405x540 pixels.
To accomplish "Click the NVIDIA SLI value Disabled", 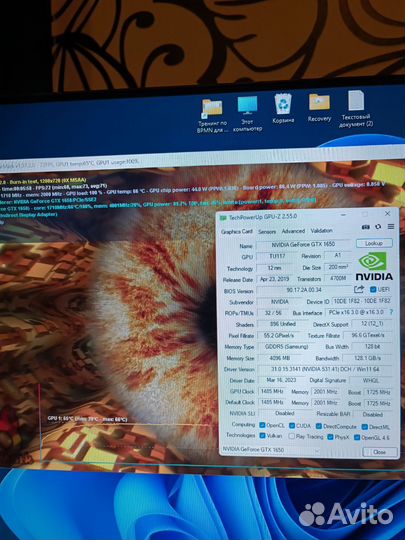I will coord(285,413).
